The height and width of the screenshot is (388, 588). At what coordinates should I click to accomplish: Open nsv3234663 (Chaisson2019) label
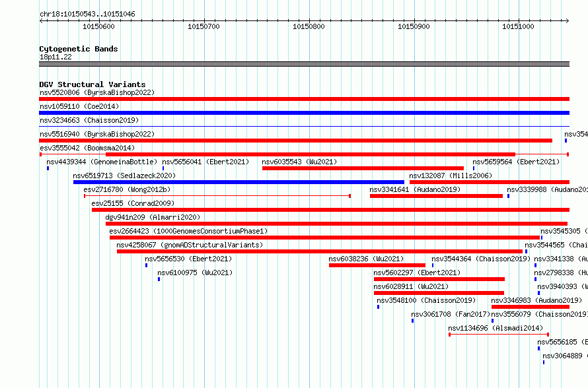(89, 120)
